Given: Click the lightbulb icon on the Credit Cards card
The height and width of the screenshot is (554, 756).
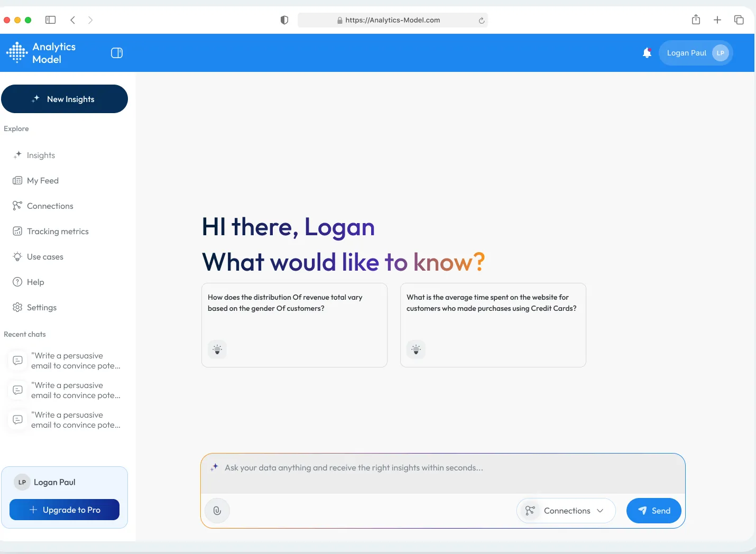Looking at the screenshot, I should point(416,349).
